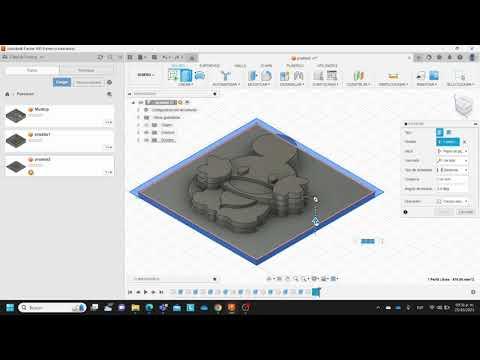Collapse the root component in browser
480x360 pixels.
tap(134, 102)
